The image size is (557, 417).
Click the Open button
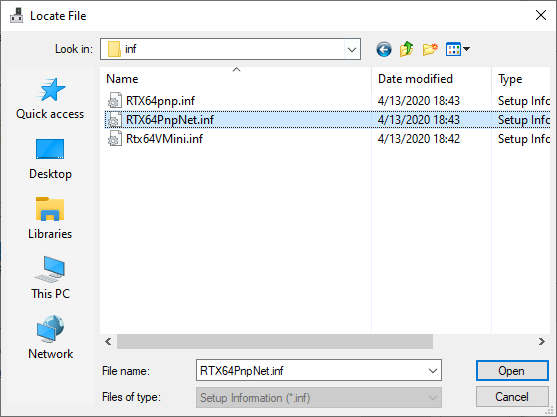tap(512, 371)
